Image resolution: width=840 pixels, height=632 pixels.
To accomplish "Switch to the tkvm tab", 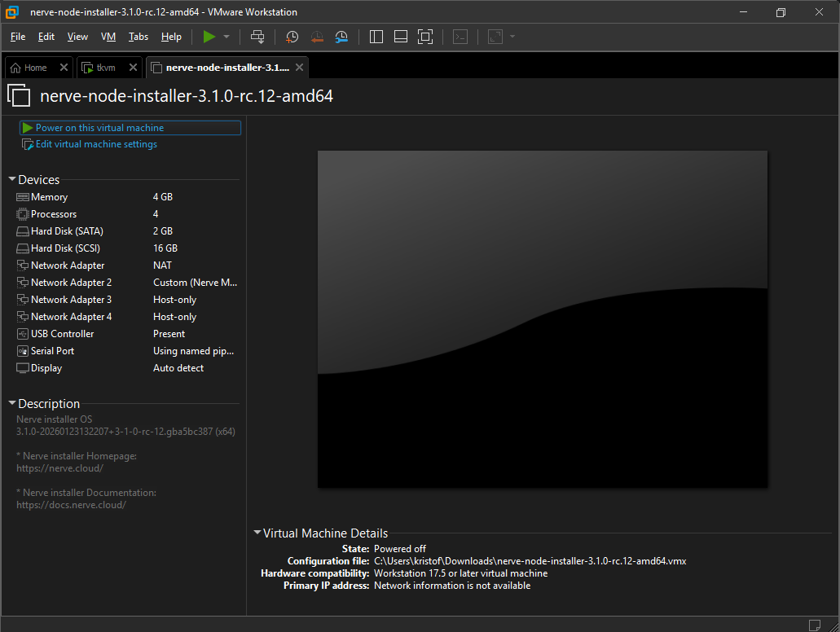I will [x=105, y=67].
